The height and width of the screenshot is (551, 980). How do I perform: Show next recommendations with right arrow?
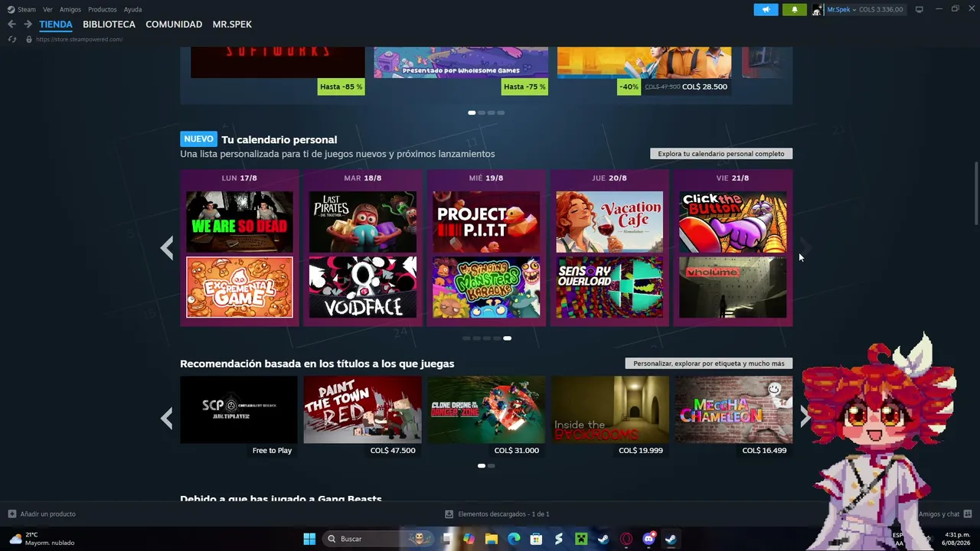click(805, 416)
